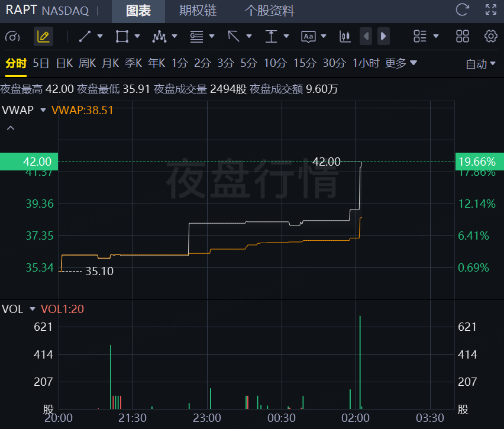Select the candlestick chart type icon

[x=345, y=36]
